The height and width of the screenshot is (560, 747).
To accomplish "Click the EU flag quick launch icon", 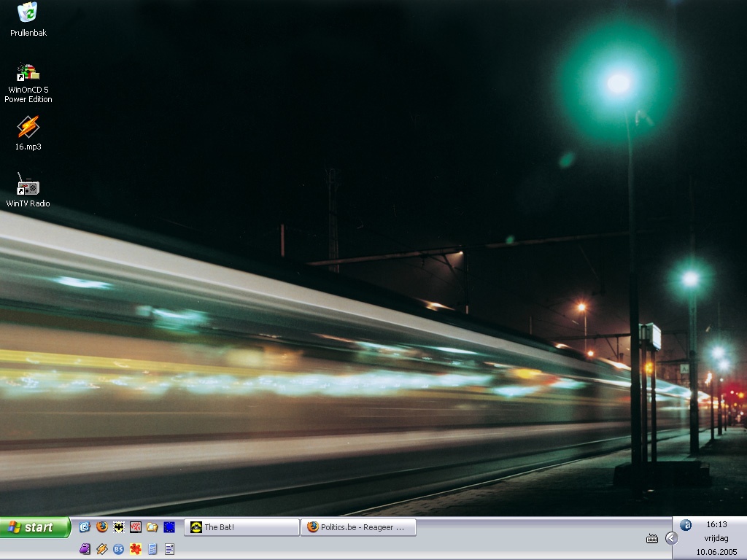I will (x=169, y=526).
